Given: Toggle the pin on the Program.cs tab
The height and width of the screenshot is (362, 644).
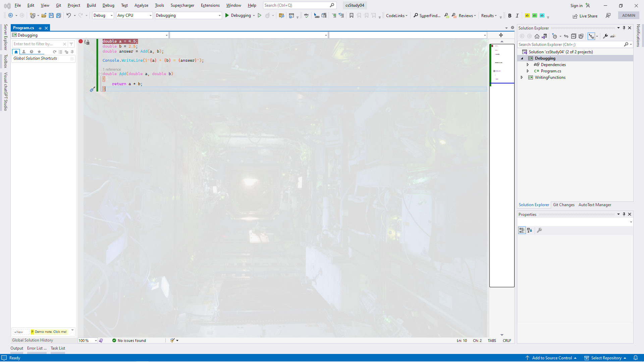Looking at the screenshot, I should point(40,28).
